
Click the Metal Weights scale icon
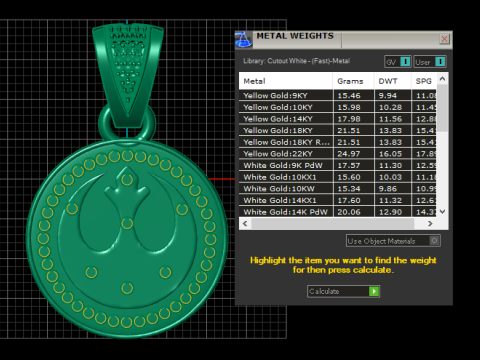(243, 40)
